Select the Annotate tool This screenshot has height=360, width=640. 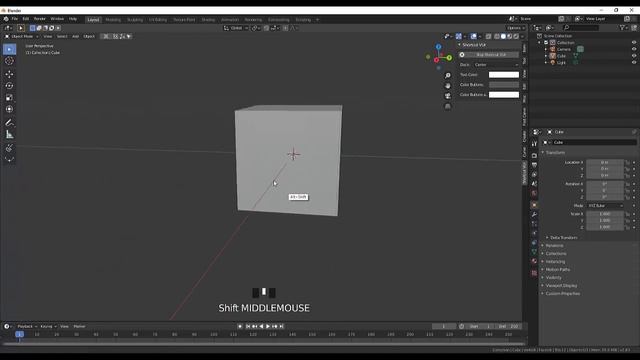(9, 122)
